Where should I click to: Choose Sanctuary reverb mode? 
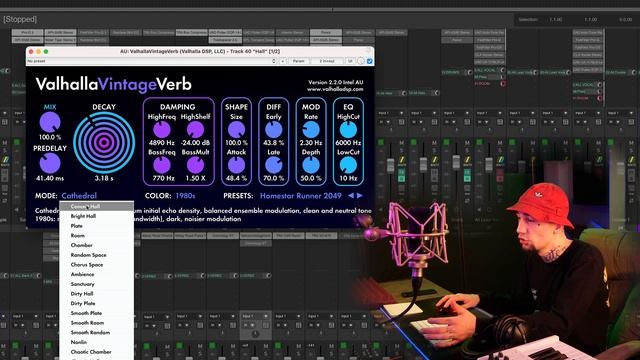97,284
